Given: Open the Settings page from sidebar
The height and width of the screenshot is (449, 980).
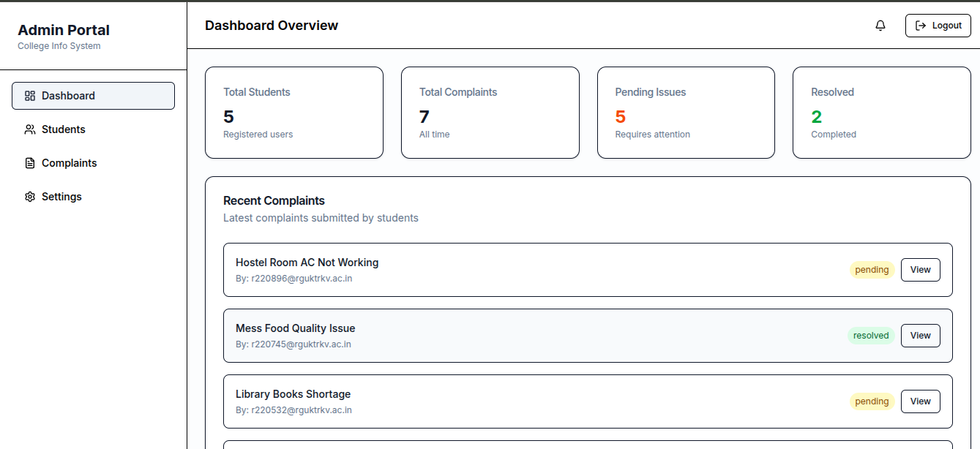Looking at the screenshot, I should coord(61,197).
